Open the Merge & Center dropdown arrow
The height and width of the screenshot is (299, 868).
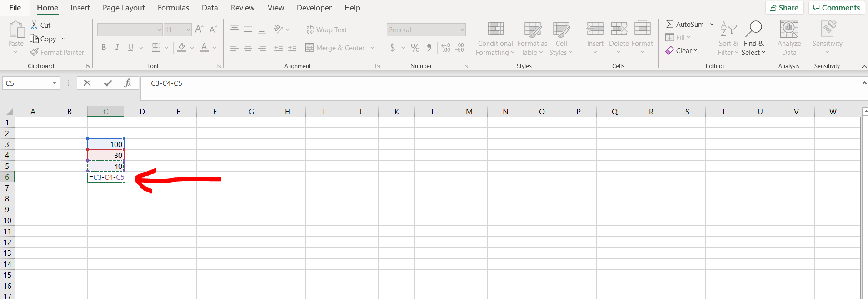click(372, 48)
